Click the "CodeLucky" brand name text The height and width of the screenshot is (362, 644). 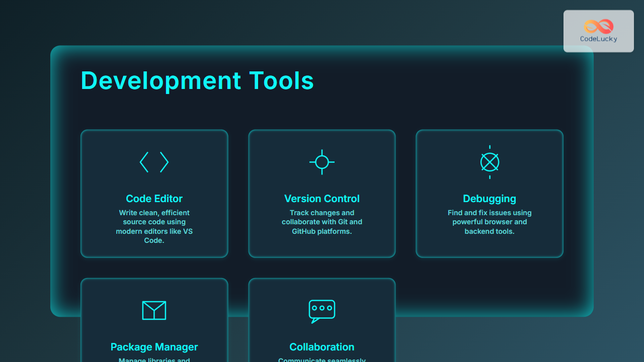599,39
